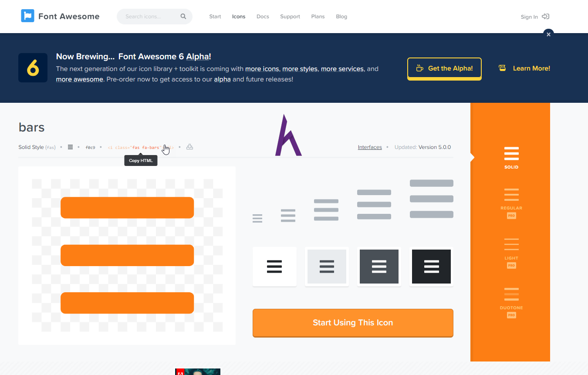This screenshot has width=588, height=375.
Task: Select bars icon on dark gray tile
Action: [x=379, y=267]
